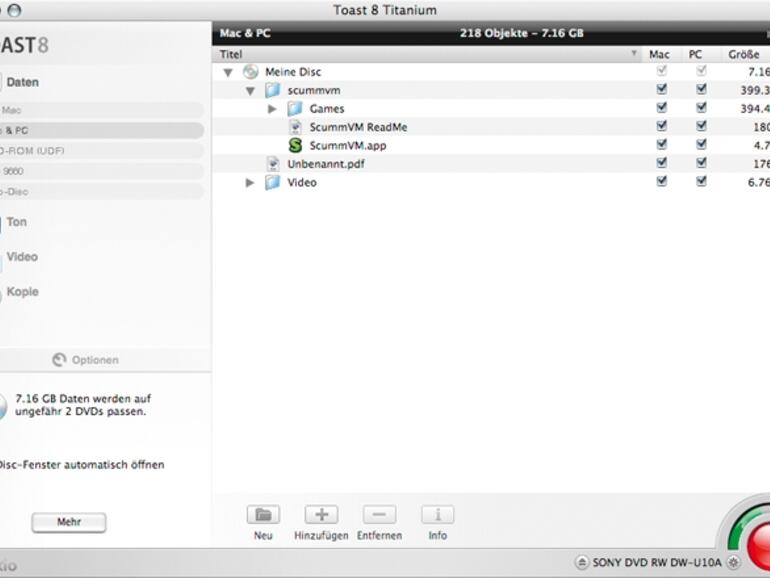Expand the Video folder
The height and width of the screenshot is (578, 770).
[250, 183]
